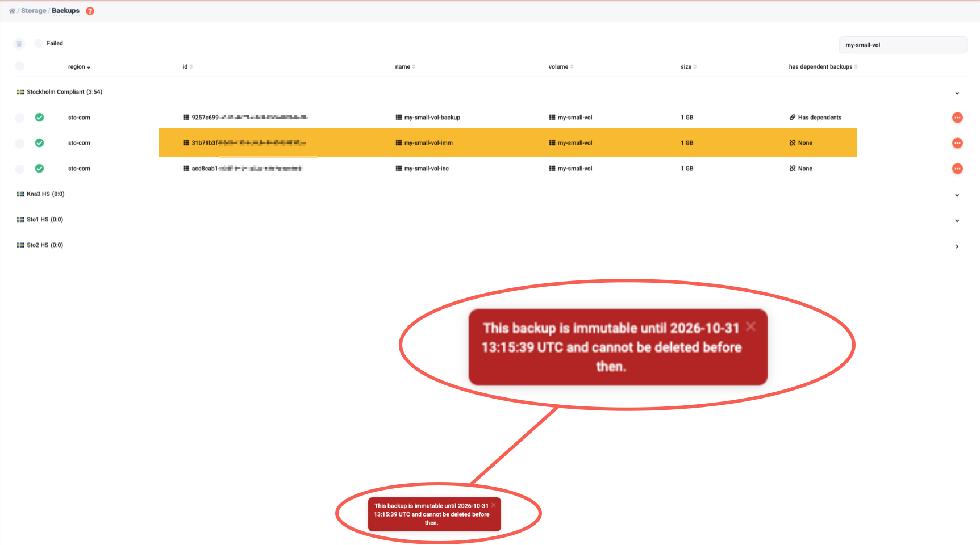The height and width of the screenshot is (545, 980).
Task: Tick the select-all checkbox in the header
Action: coord(19,66)
